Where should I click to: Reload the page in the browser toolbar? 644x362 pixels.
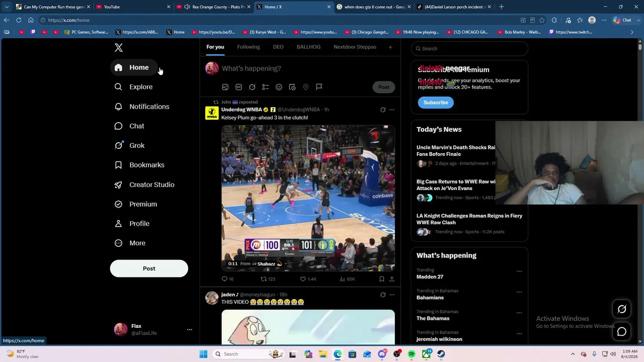coord(19,20)
